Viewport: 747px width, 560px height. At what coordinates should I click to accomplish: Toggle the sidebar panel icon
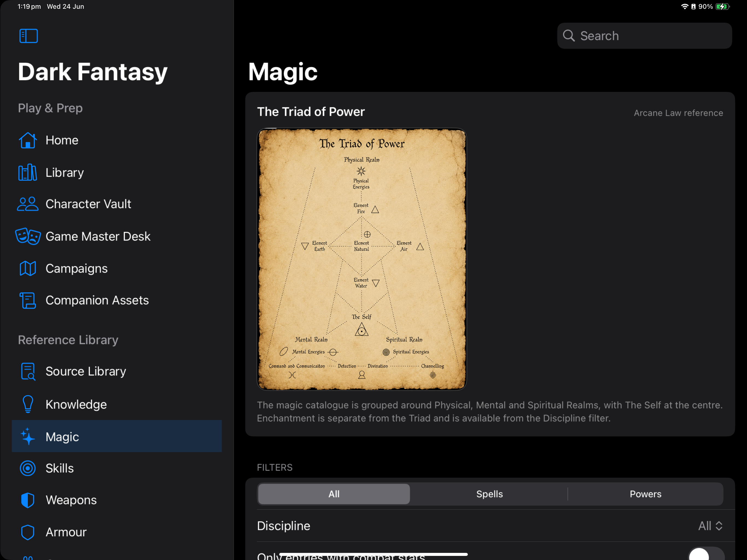(28, 36)
